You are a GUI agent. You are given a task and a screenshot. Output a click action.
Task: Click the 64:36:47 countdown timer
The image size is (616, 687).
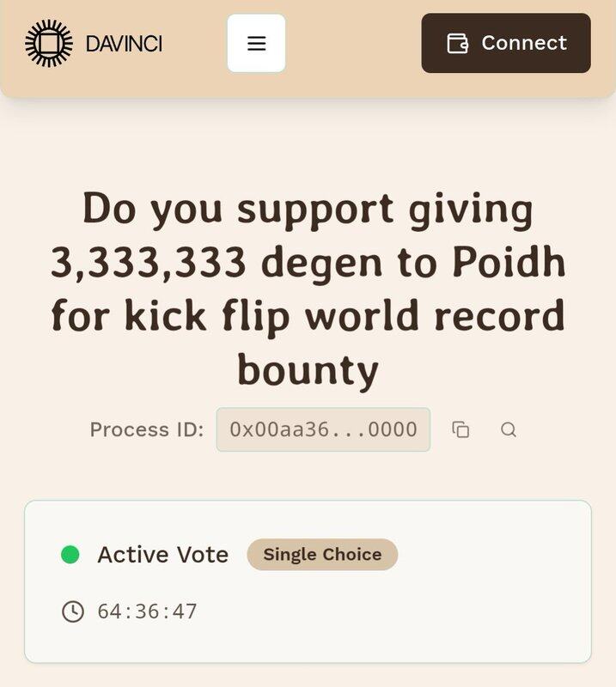[x=147, y=611]
